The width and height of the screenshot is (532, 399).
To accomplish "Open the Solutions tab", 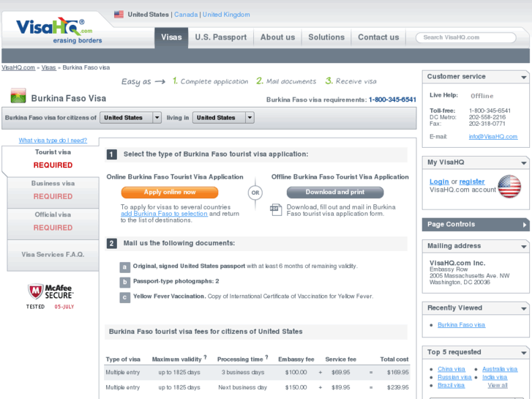I will pyautogui.click(x=326, y=37).
